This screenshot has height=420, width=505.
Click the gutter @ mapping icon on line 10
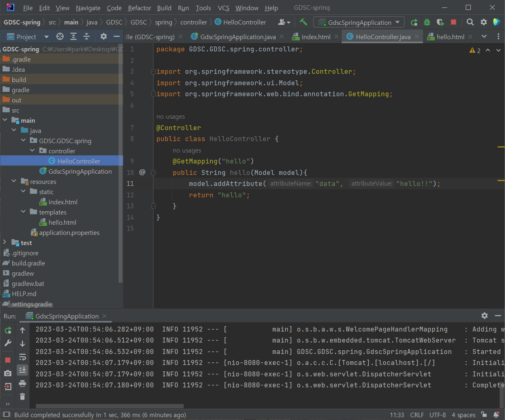pos(142,172)
